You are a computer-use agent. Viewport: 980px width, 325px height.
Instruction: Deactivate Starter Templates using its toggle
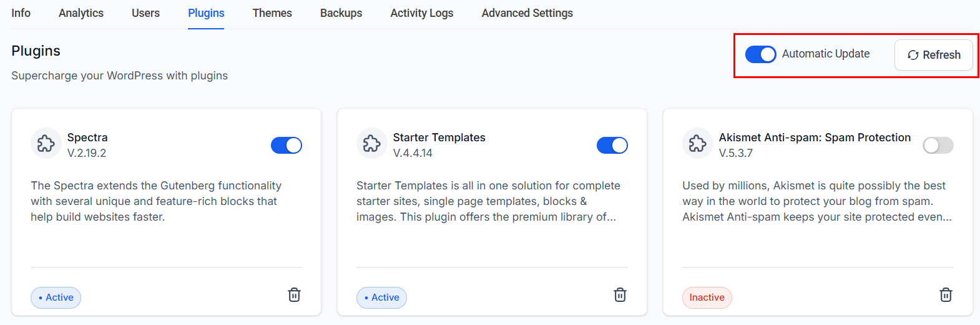(x=612, y=145)
